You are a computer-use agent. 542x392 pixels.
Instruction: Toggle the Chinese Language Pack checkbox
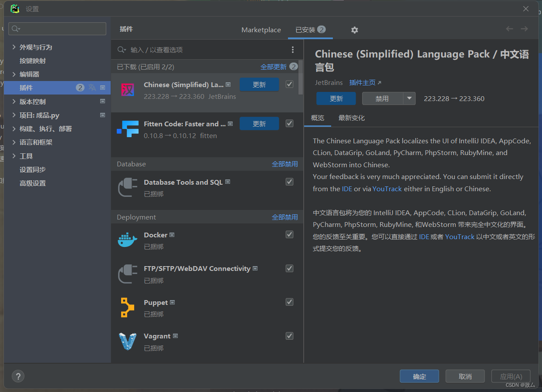(289, 84)
